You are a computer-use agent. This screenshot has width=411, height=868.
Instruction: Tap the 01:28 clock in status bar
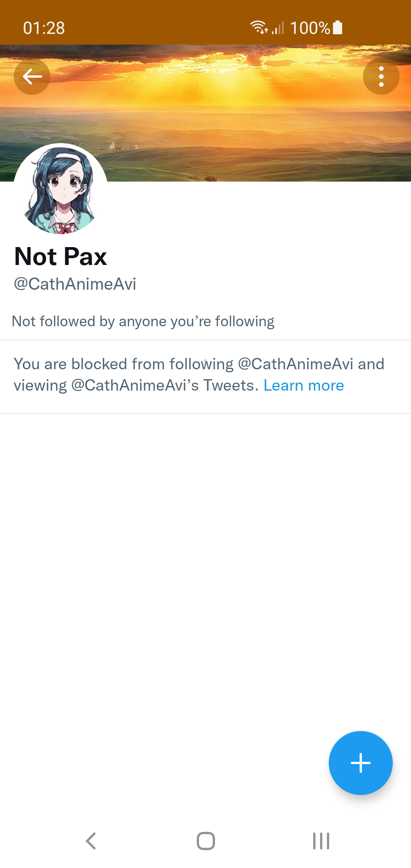click(x=44, y=28)
